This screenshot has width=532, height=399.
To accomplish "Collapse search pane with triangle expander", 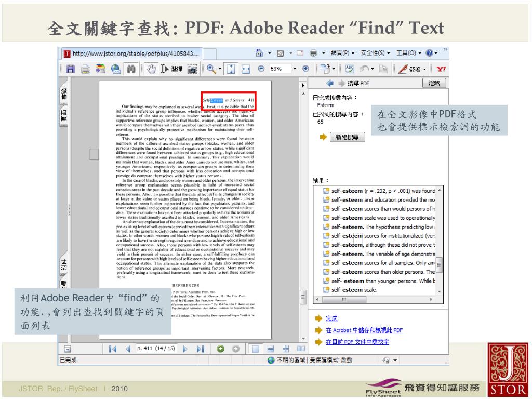I will [303, 85].
